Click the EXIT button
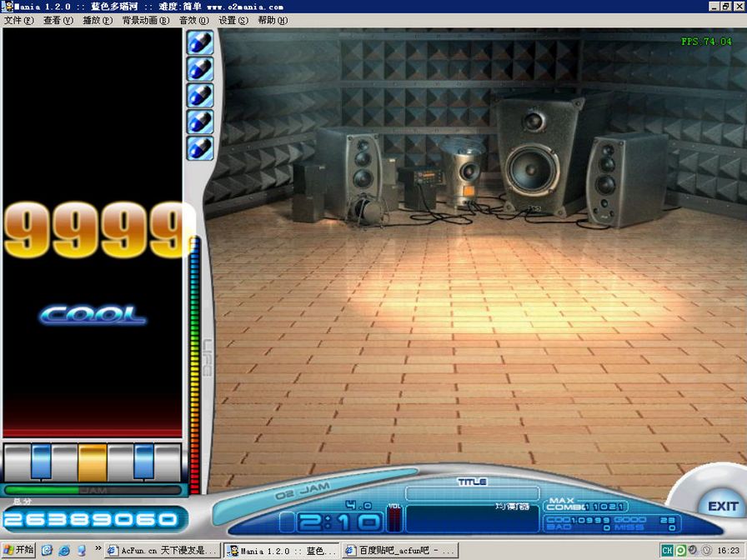Screen dimensions: 747x560 point(723,506)
